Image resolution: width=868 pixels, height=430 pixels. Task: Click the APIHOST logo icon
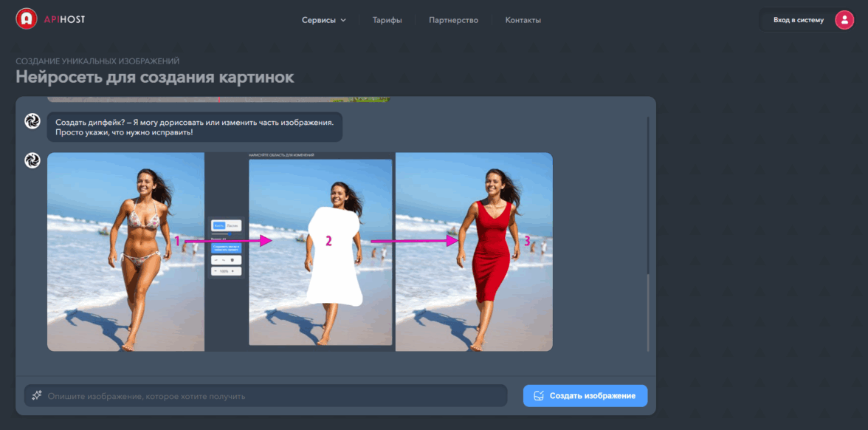click(27, 19)
